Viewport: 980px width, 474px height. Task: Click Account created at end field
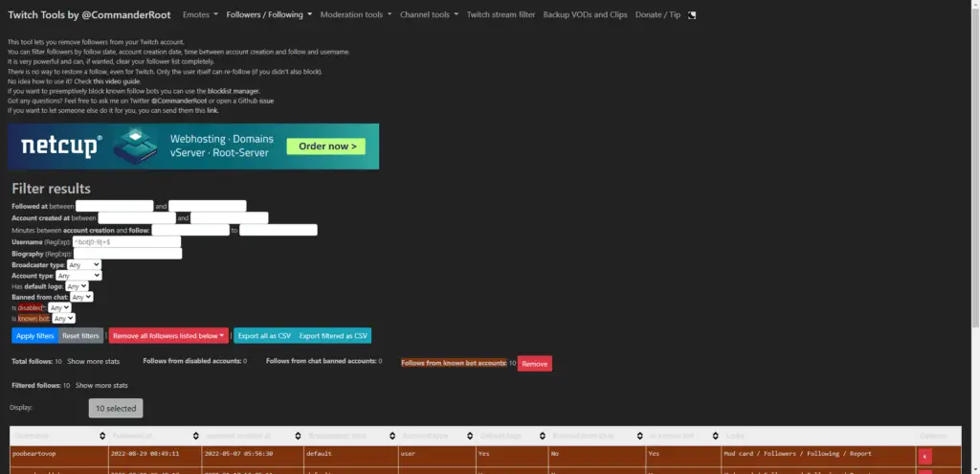pos(230,217)
